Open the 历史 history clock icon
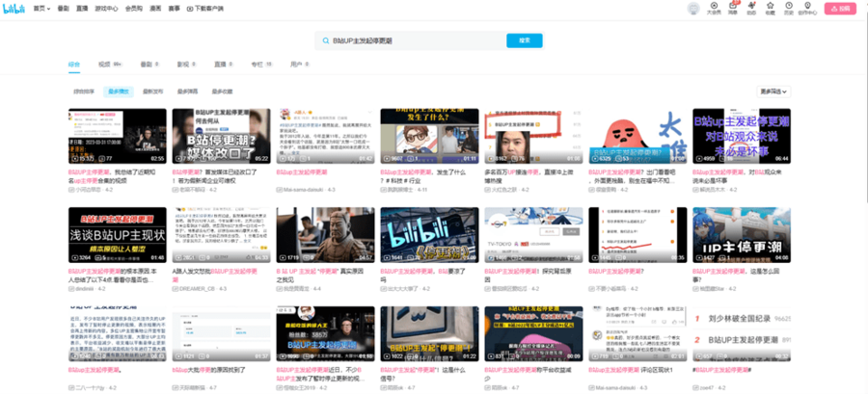This screenshot has width=868, height=394. [788, 8]
